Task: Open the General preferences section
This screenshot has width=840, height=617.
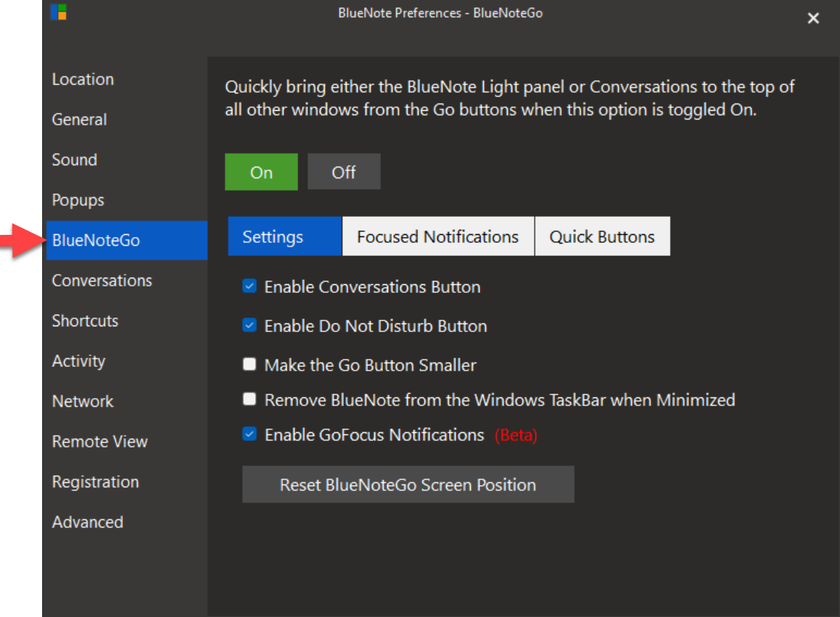Action: tap(79, 120)
